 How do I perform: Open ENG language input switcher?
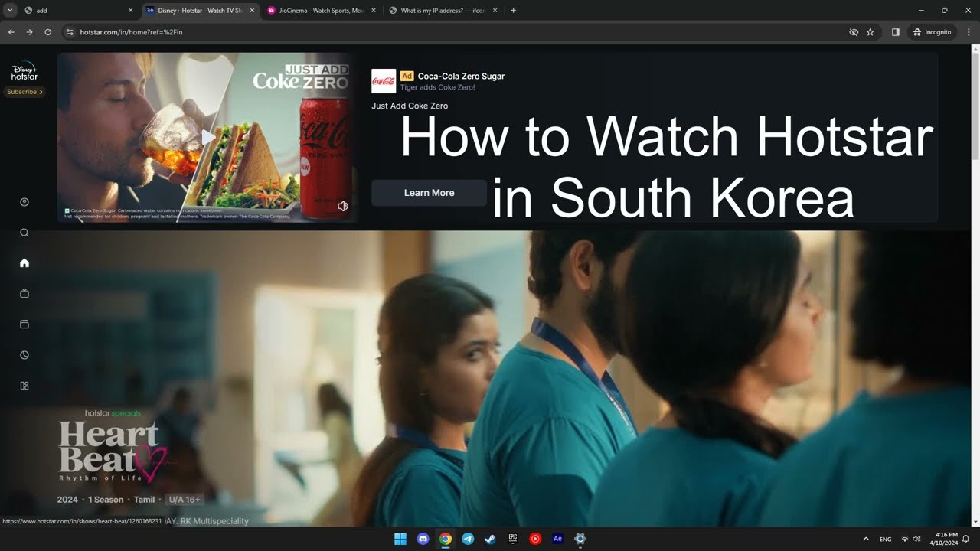(x=885, y=539)
